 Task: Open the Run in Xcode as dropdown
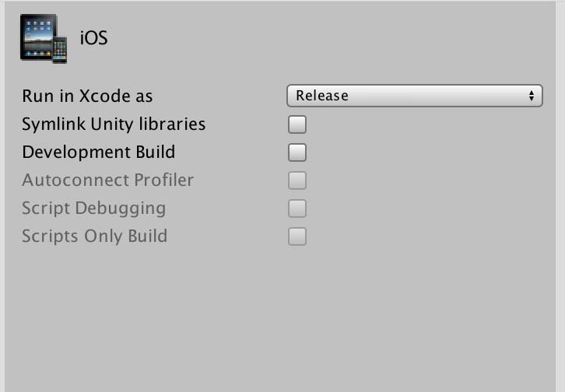tap(415, 96)
